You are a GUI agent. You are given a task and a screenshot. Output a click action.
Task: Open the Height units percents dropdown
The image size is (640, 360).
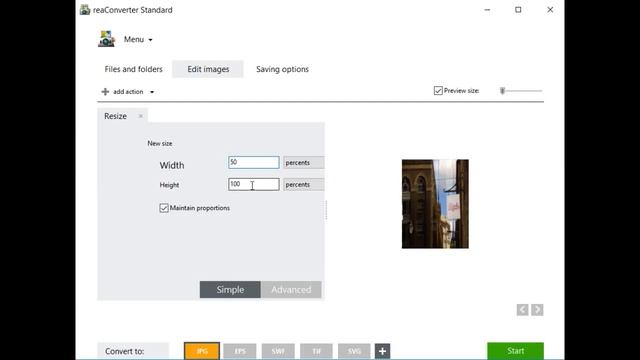(304, 184)
